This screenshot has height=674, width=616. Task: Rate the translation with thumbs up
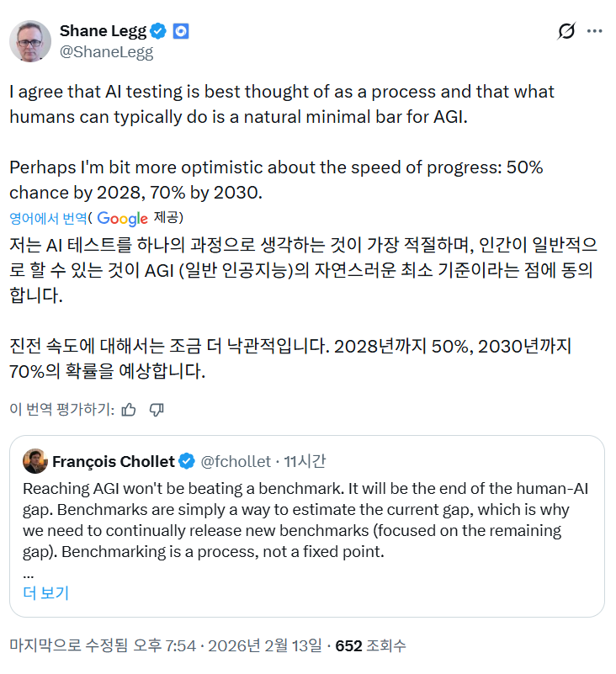(129, 410)
